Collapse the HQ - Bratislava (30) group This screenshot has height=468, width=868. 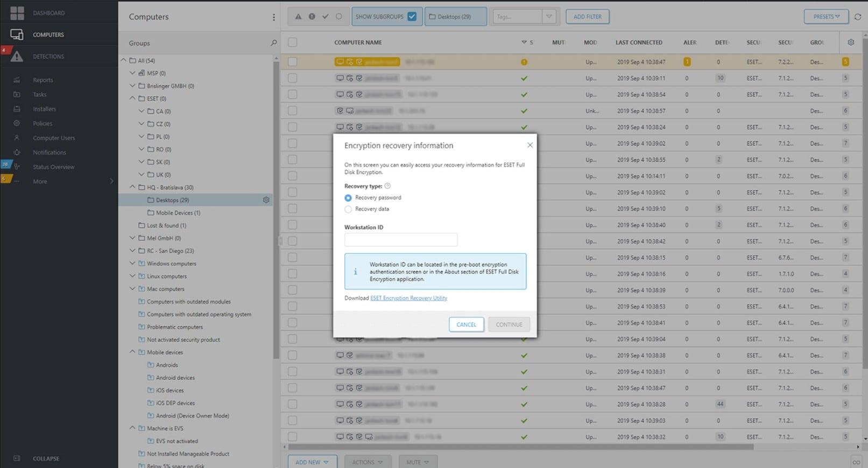pyautogui.click(x=132, y=187)
